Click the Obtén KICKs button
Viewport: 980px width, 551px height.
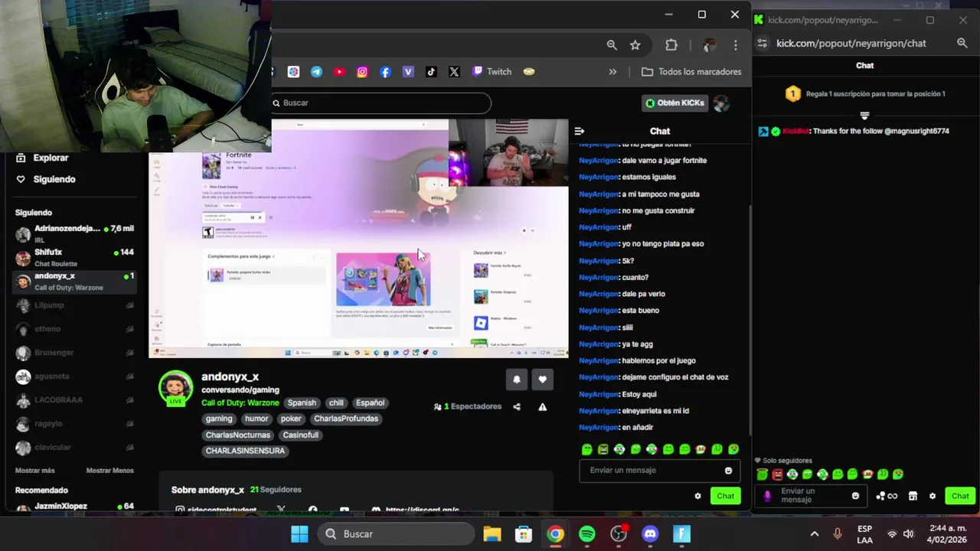[x=675, y=103]
